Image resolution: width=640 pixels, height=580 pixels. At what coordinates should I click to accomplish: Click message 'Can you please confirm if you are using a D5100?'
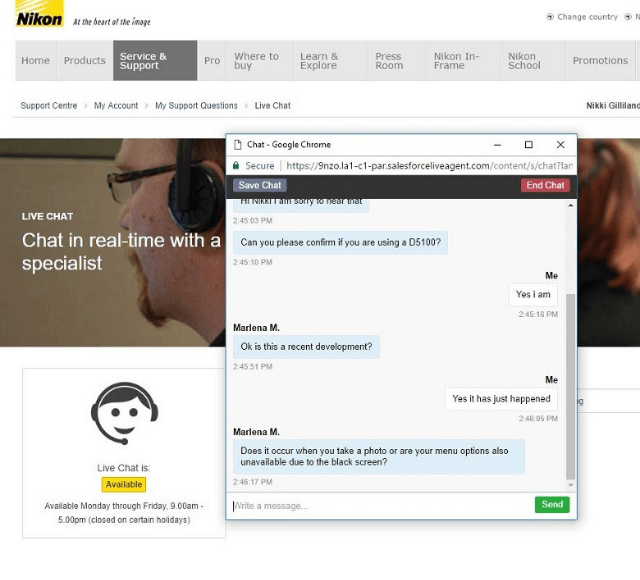[340, 242]
